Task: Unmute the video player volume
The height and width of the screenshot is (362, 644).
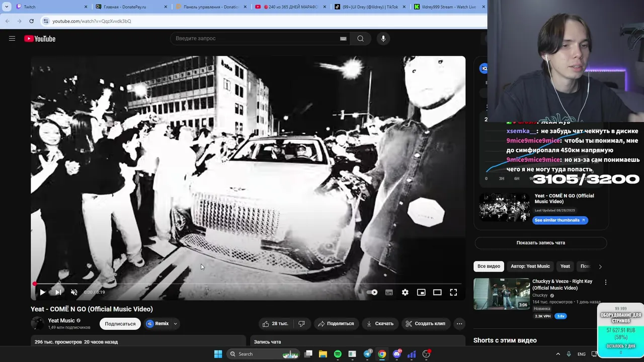Action: 74,292
